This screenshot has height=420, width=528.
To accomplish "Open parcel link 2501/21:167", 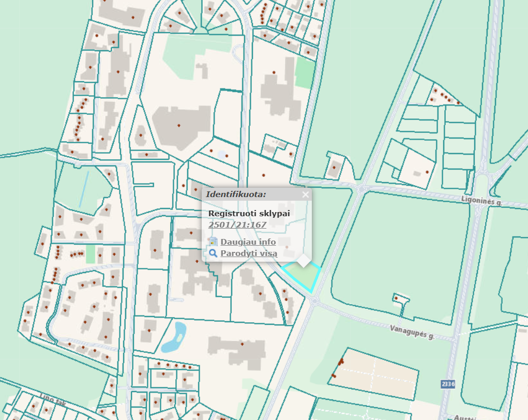I will (x=237, y=225).
